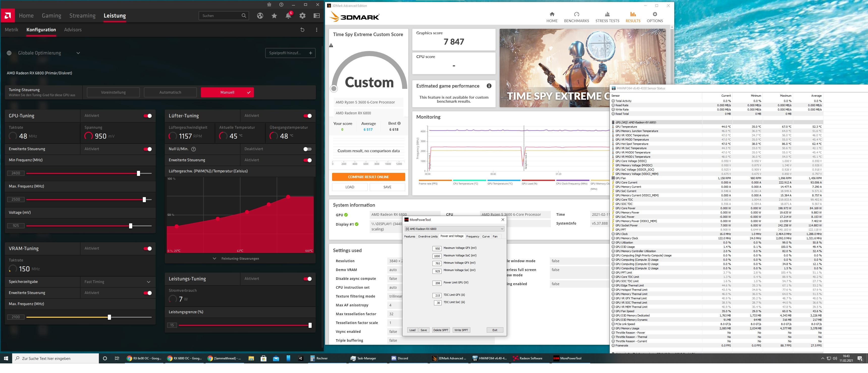This screenshot has width=868, height=373.
Task: Reset tuning with the undo arrow icon
Action: 302,30
